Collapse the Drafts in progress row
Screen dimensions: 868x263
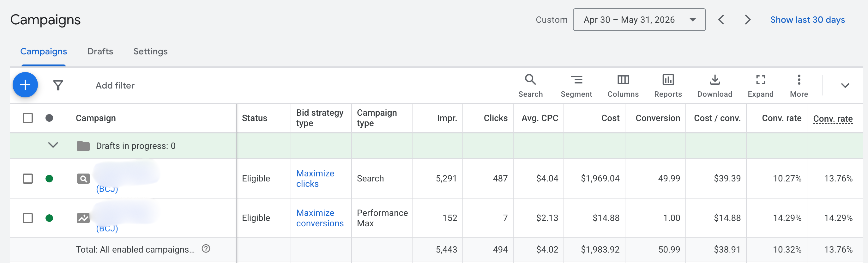coord(53,145)
